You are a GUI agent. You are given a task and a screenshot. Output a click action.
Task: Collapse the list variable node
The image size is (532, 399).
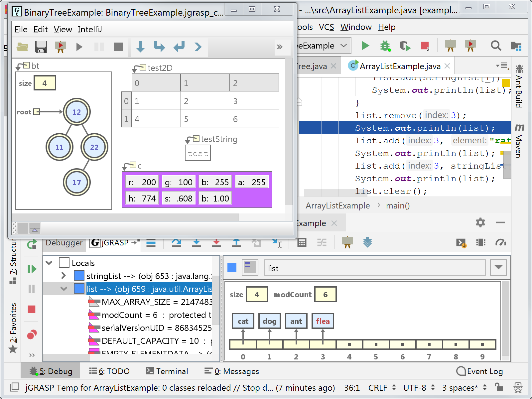[64, 289]
